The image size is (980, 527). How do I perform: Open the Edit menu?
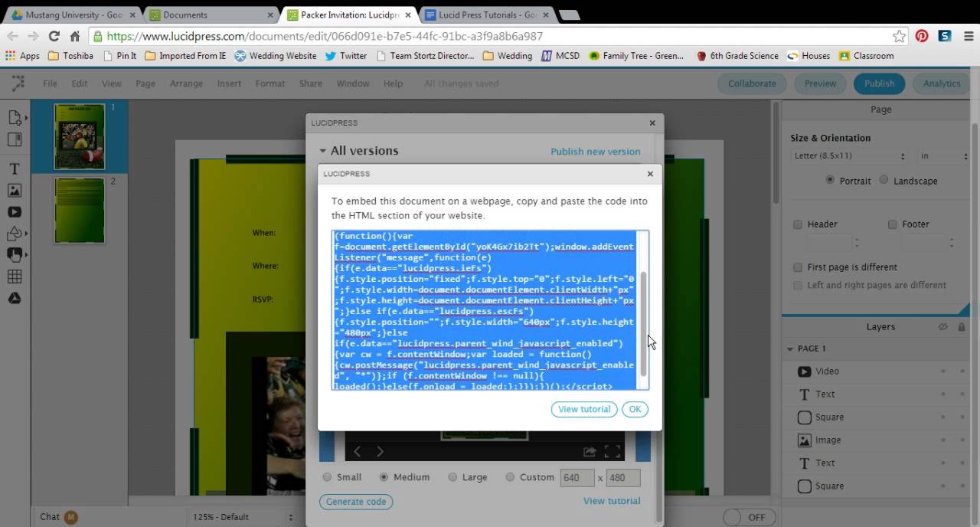[80, 83]
